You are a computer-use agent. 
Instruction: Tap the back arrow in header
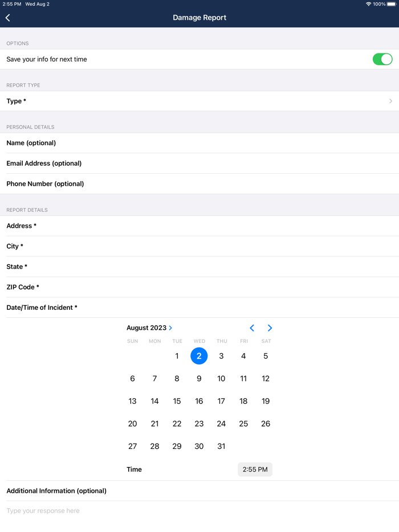[x=8, y=18]
